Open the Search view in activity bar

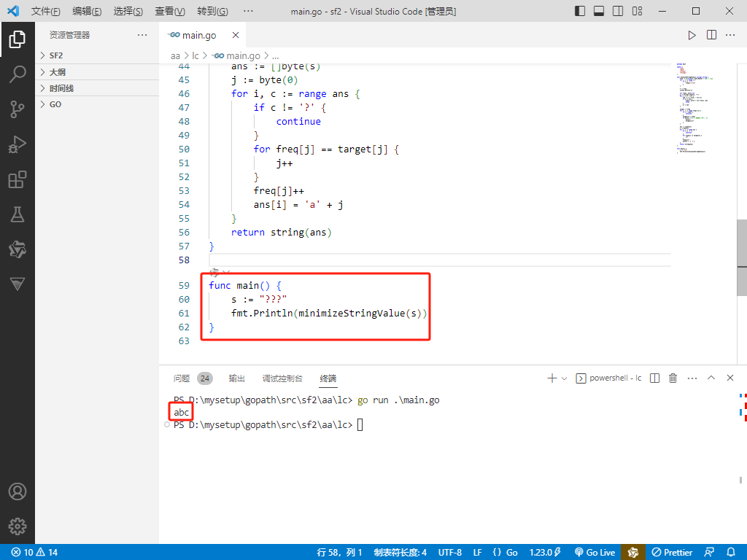tap(18, 74)
